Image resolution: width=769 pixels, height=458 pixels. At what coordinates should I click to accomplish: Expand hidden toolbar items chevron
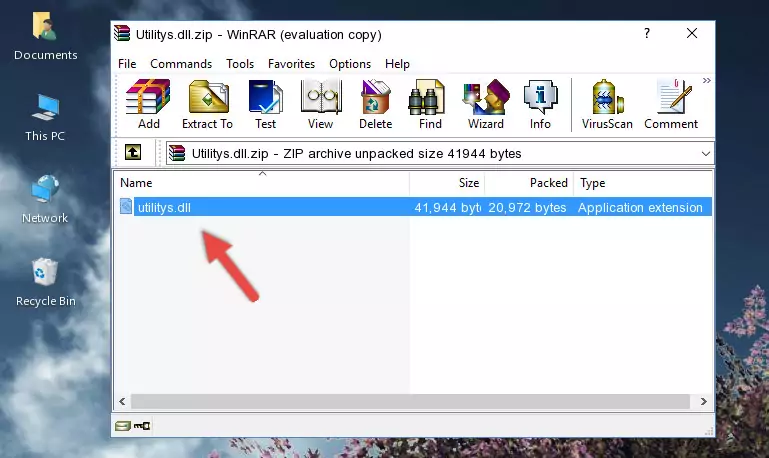tap(706, 81)
